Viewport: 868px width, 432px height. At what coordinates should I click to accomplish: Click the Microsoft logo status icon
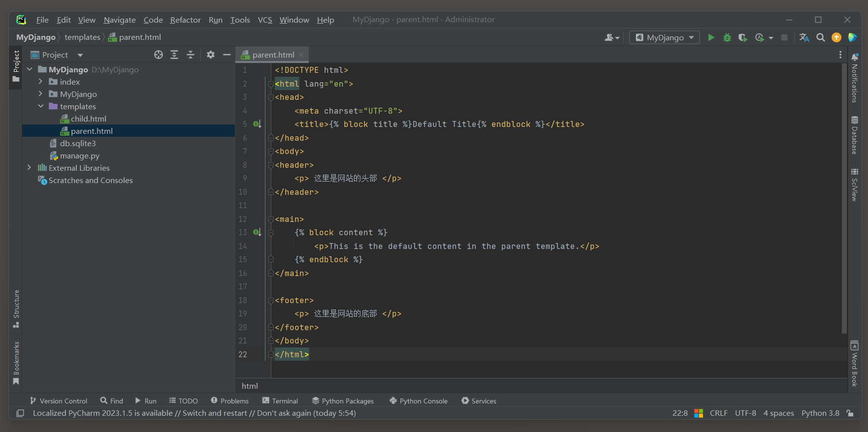pos(699,413)
